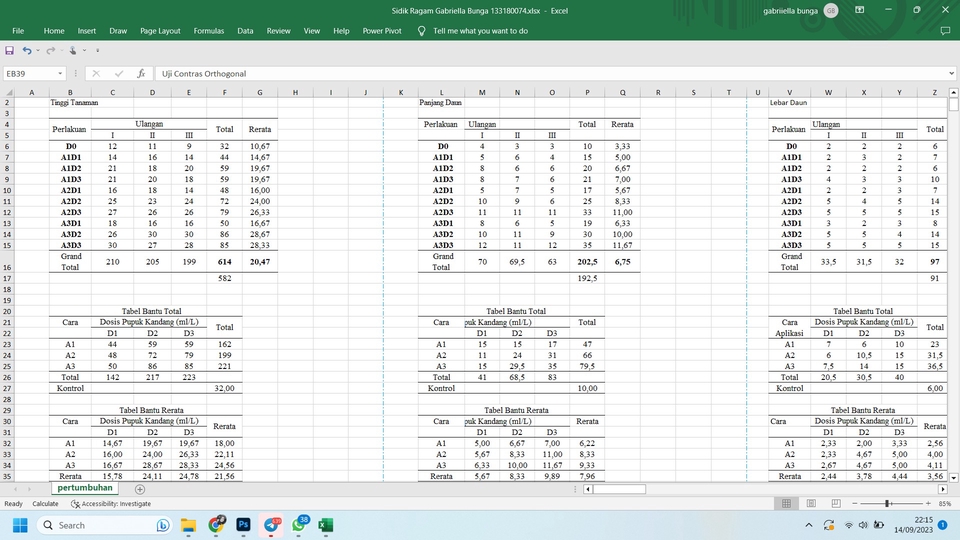Click the Save icon in Quick Access Toolbar

click(x=11, y=50)
